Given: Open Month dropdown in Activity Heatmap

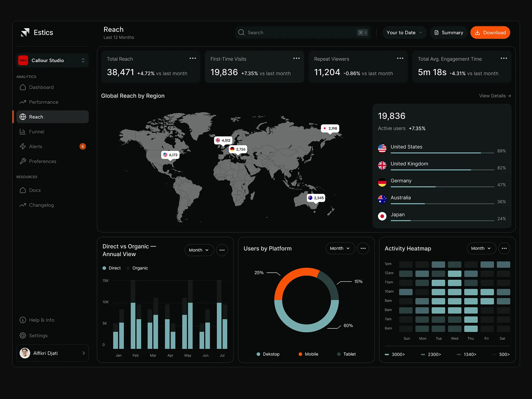Looking at the screenshot, I should tap(481, 248).
